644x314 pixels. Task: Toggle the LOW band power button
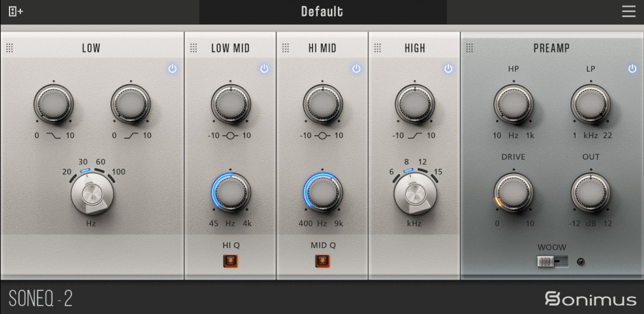173,69
